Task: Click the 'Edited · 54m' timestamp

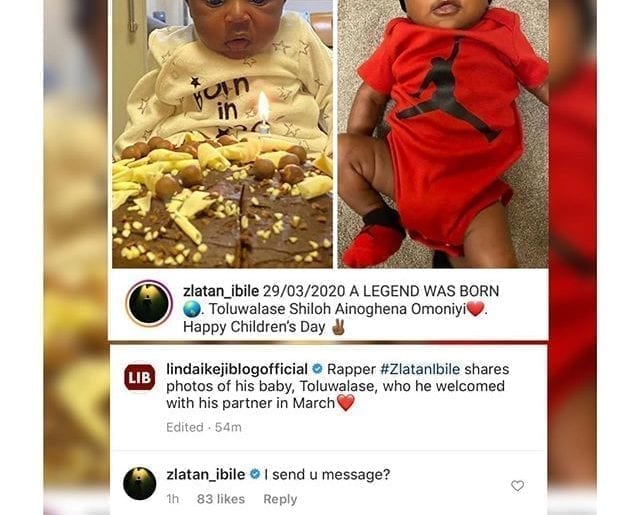Action: click(x=204, y=427)
